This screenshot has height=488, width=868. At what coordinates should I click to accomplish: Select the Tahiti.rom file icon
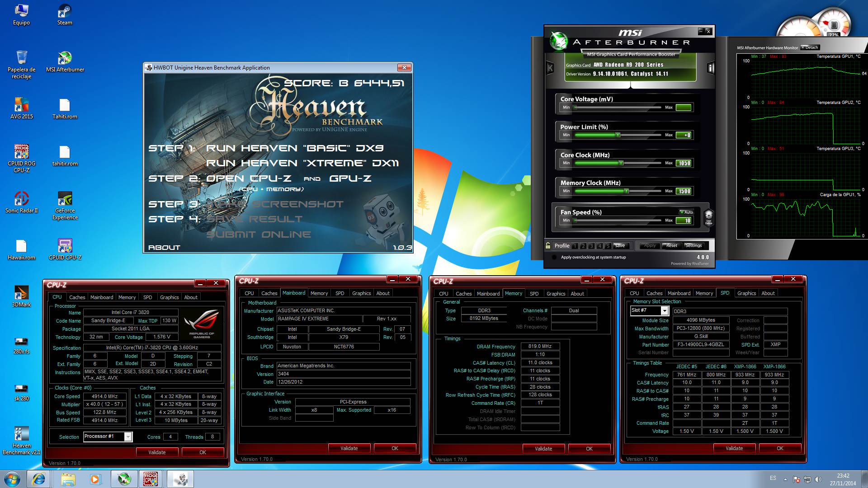point(65,108)
